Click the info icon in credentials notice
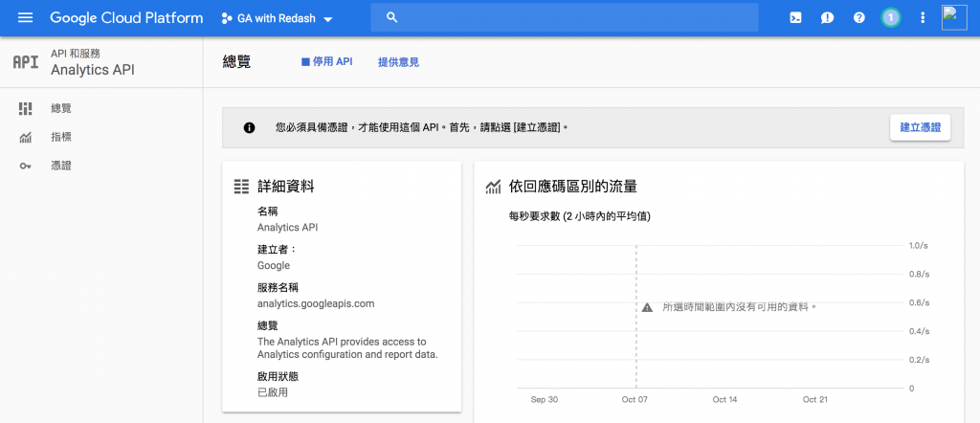980x423 pixels. click(x=250, y=127)
